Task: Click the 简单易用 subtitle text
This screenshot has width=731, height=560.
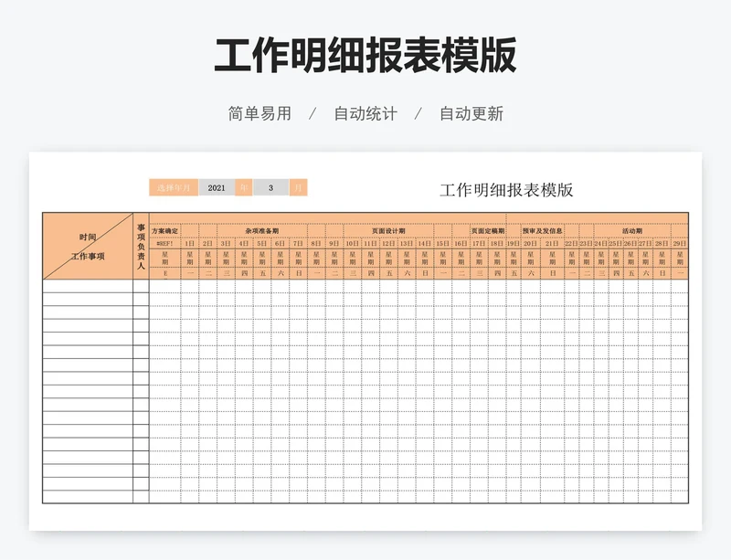Action: [260, 113]
